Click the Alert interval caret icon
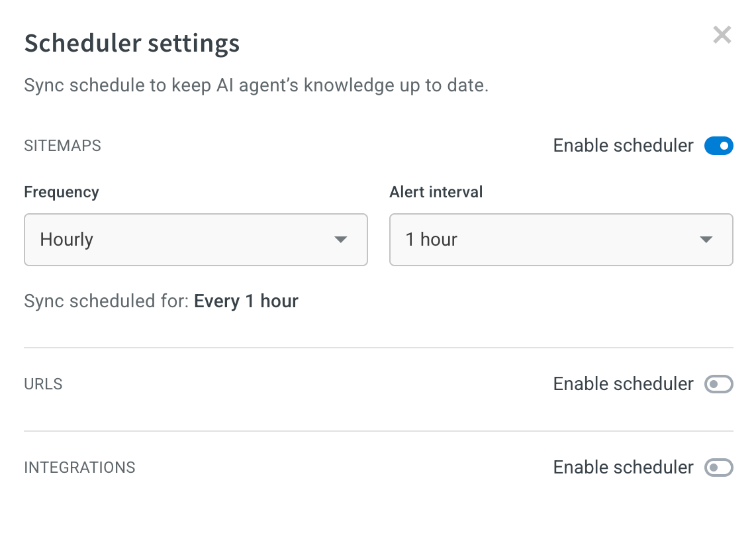The width and height of the screenshot is (756, 543). 706,240
